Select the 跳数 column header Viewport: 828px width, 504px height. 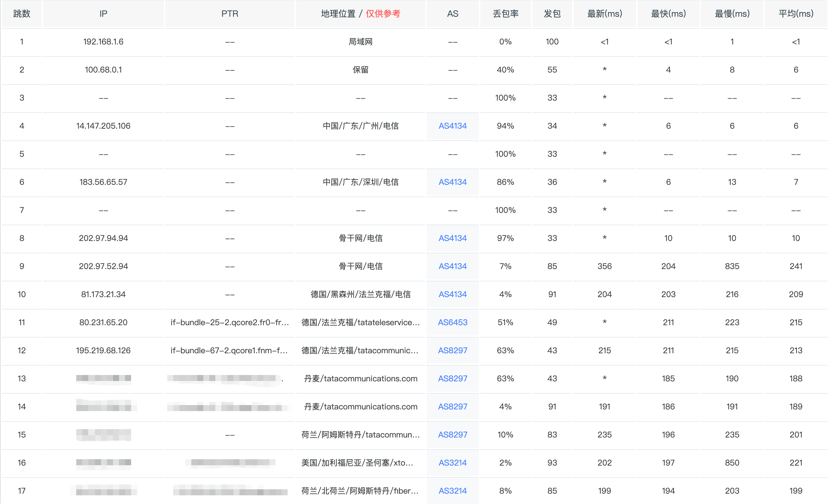[x=22, y=14]
